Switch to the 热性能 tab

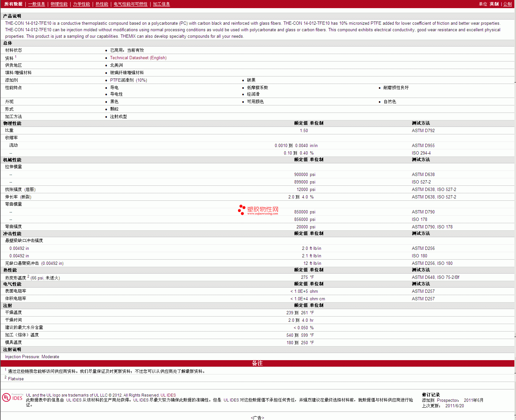point(102,4)
